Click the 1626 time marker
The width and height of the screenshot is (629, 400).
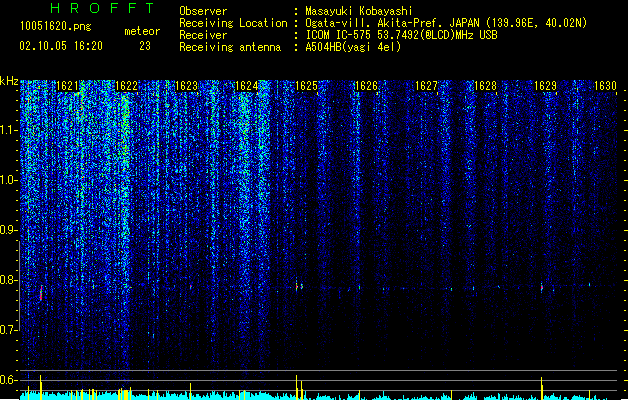tap(366, 86)
